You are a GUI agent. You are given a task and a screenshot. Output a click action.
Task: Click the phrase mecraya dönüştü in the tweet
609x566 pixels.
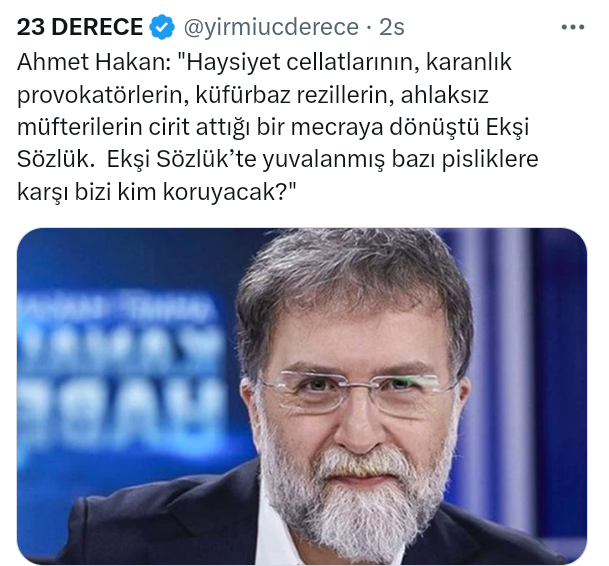385,127
